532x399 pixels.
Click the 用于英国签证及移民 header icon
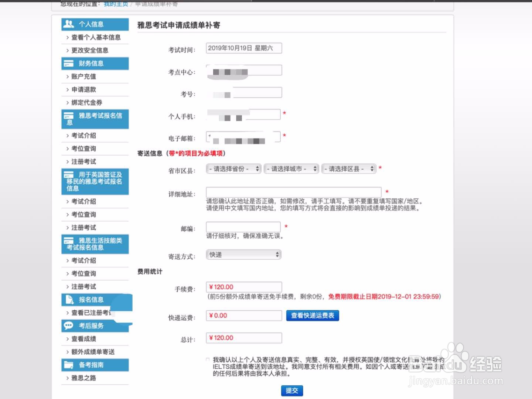69,174
